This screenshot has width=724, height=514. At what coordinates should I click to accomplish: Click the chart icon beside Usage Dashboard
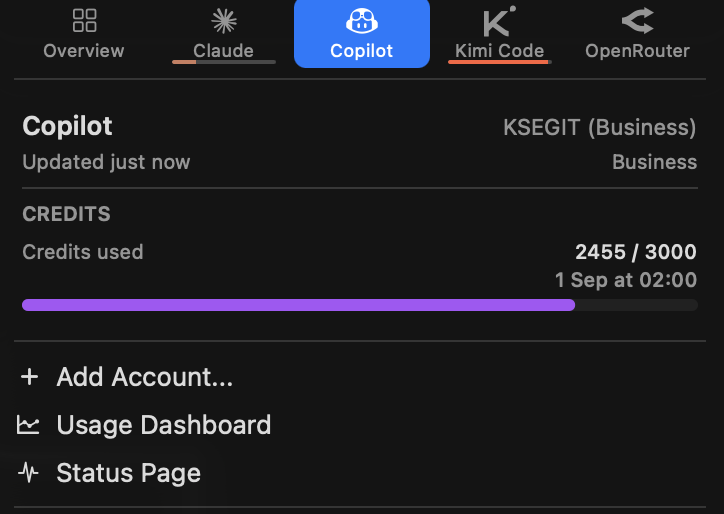click(28, 424)
